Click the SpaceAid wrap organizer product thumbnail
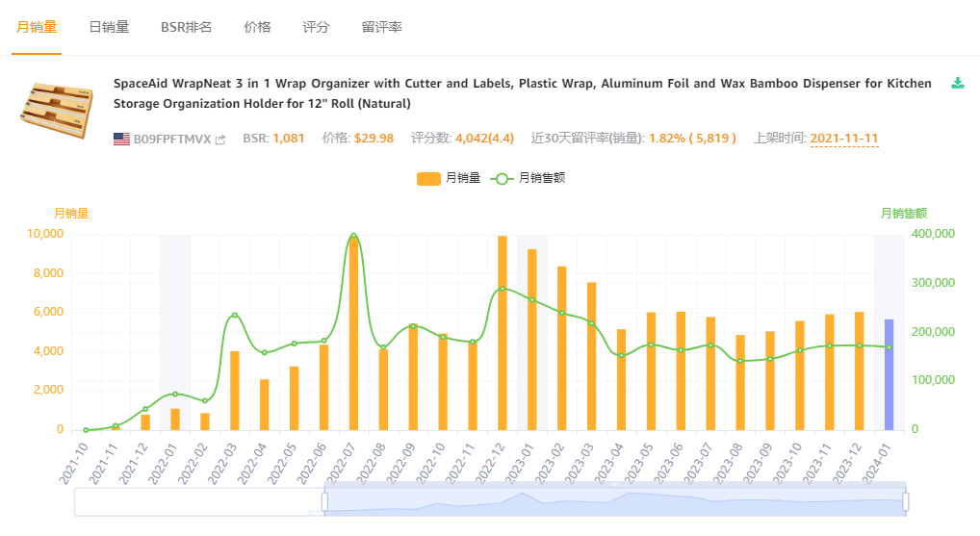This screenshot has height=536, width=980. (57, 110)
